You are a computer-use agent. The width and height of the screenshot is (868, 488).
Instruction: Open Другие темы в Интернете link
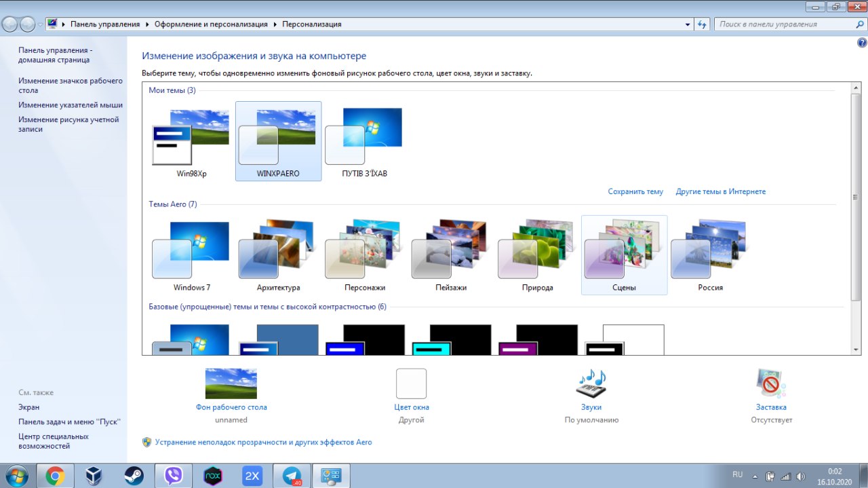point(721,192)
